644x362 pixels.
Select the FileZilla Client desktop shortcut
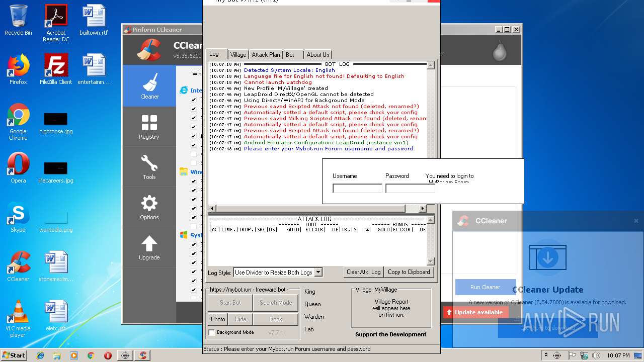coord(56,69)
